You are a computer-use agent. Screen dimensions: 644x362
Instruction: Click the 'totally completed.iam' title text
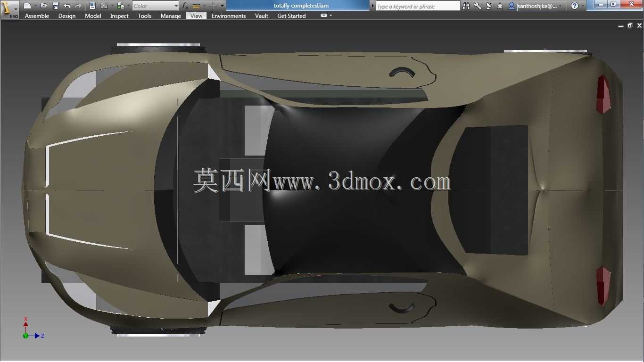click(x=301, y=6)
